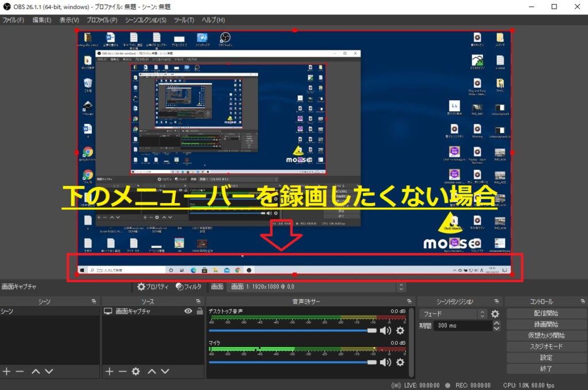Screen dimensions: 588x390
Task: Open the フィルタ filters button
Action: point(189,287)
